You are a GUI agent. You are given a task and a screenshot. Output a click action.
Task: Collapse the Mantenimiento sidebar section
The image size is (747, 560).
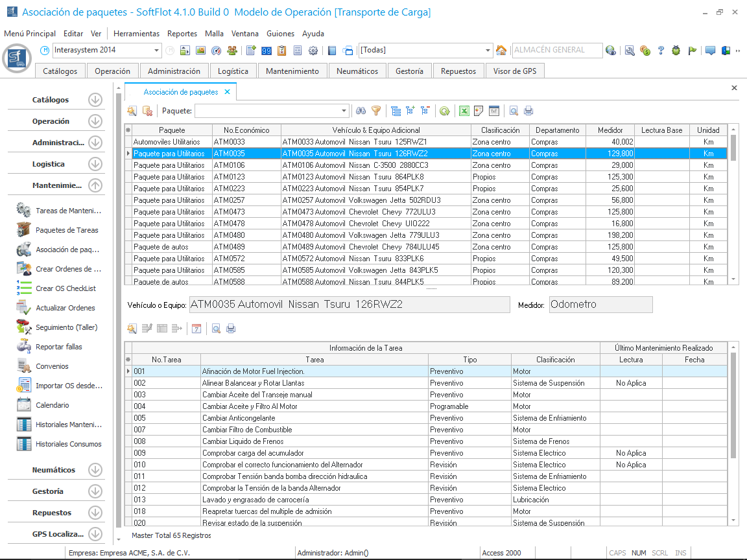tap(95, 185)
